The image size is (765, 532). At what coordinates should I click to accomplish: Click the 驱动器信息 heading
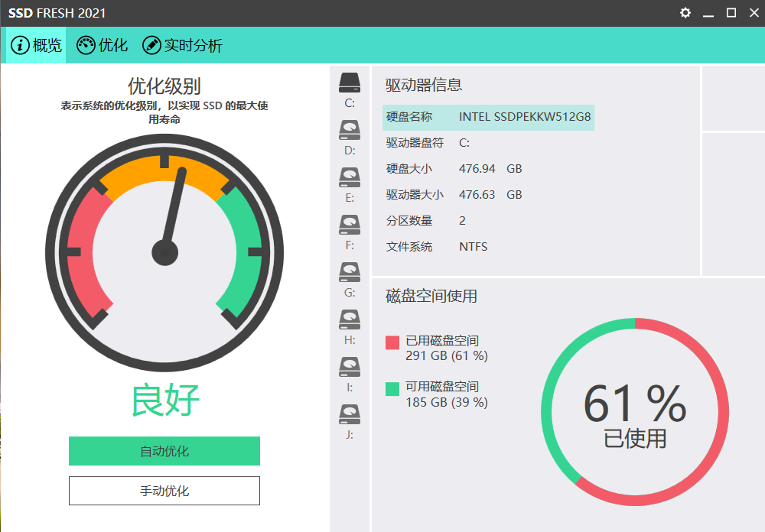[424, 85]
